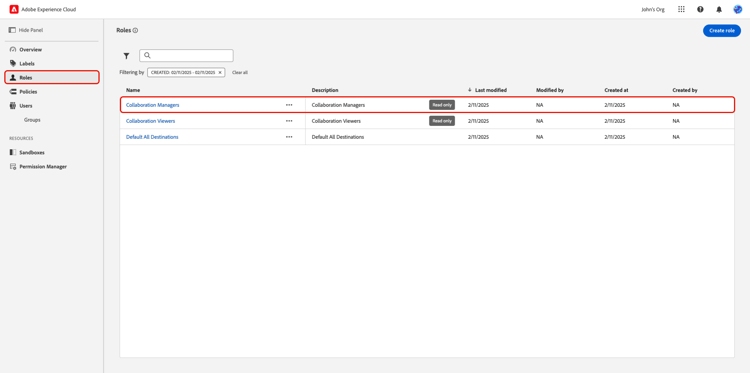This screenshot has height=373, width=750.
Task: Sort by Last modified column header
Action: tap(491, 90)
